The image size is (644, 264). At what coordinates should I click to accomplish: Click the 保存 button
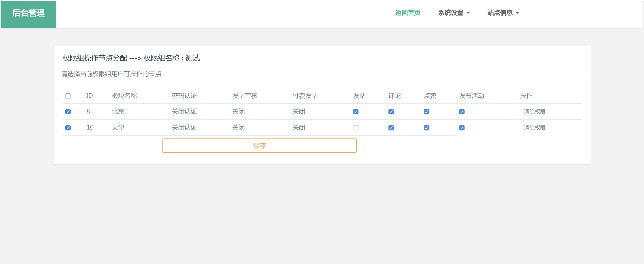260,146
